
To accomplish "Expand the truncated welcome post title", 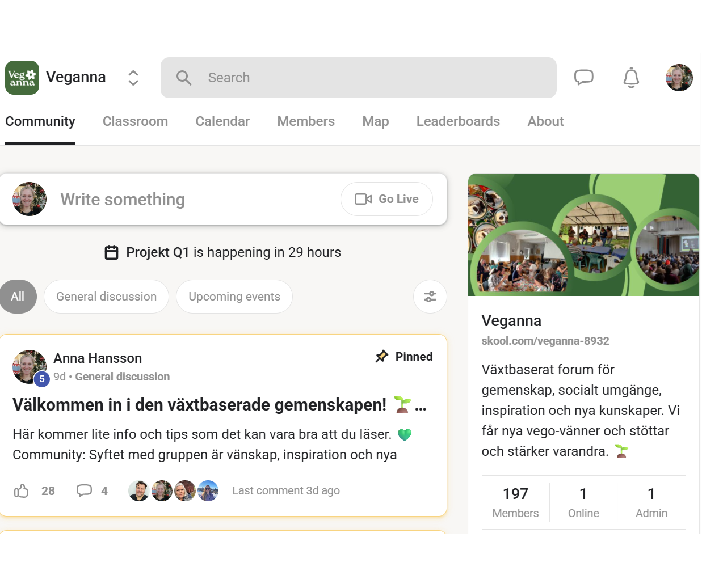I will (421, 407).
